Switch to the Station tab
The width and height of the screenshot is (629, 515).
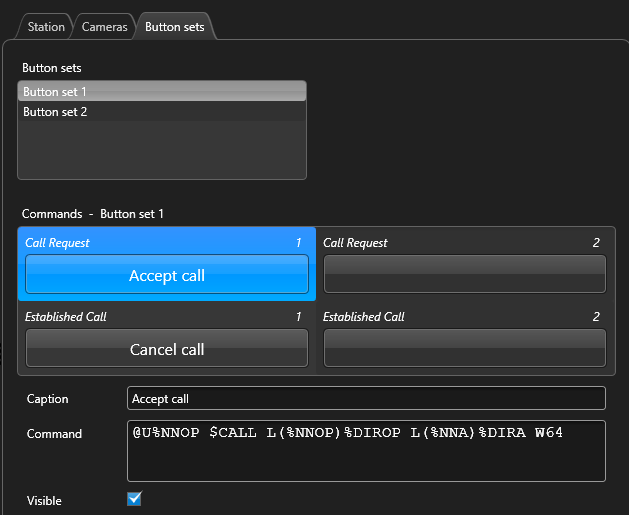pyautogui.click(x=47, y=27)
